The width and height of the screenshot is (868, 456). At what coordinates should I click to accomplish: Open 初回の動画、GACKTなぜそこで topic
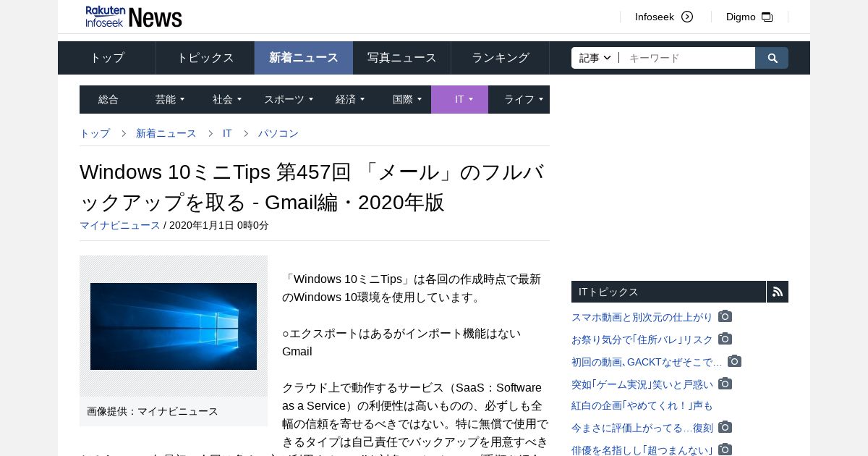pyautogui.click(x=647, y=362)
